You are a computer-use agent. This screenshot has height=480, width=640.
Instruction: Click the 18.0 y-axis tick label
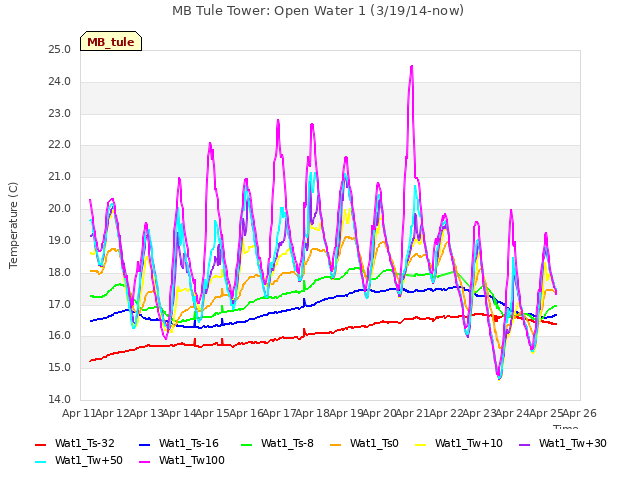coord(60,272)
